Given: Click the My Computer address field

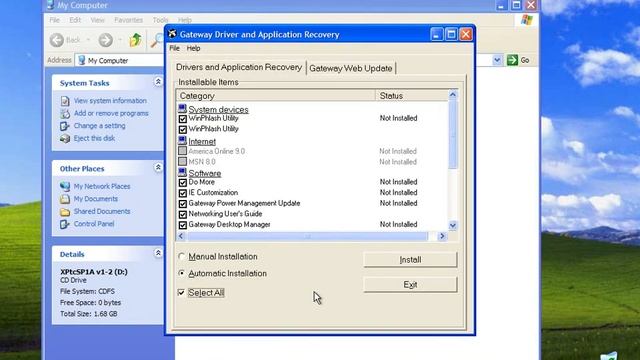Looking at the screenshot, I should coord(284,60).
